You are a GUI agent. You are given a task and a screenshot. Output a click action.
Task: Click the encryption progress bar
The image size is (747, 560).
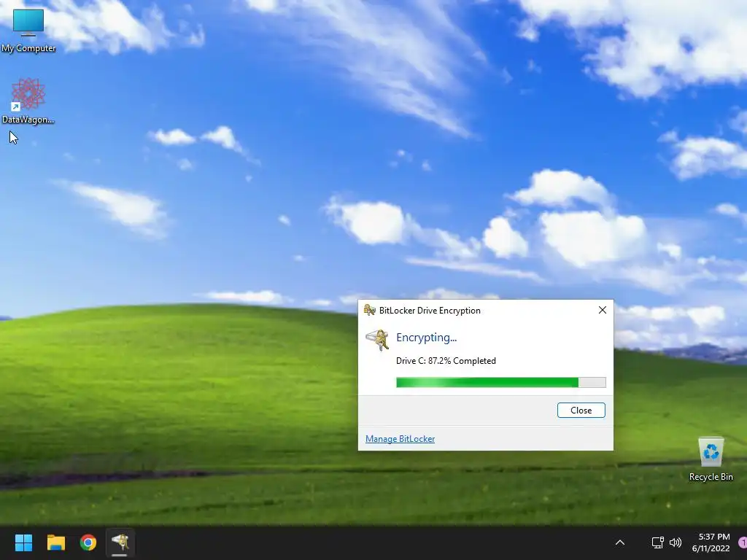point(500,382)
